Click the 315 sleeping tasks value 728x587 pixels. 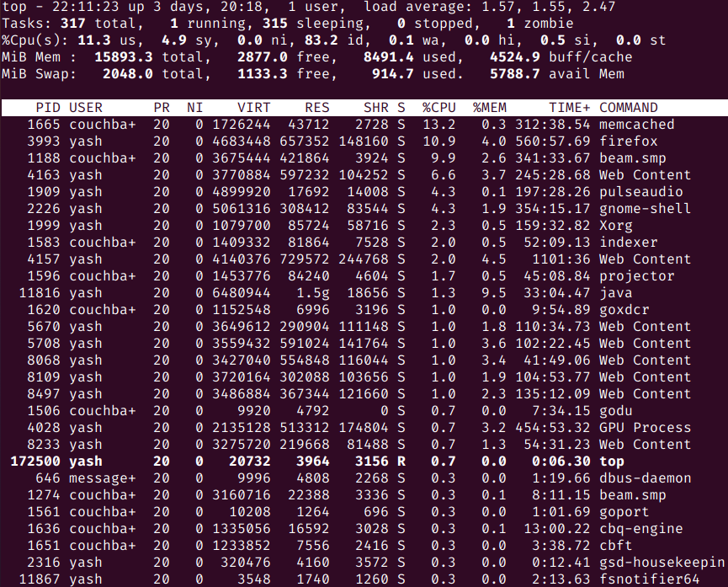pos(275,24)
